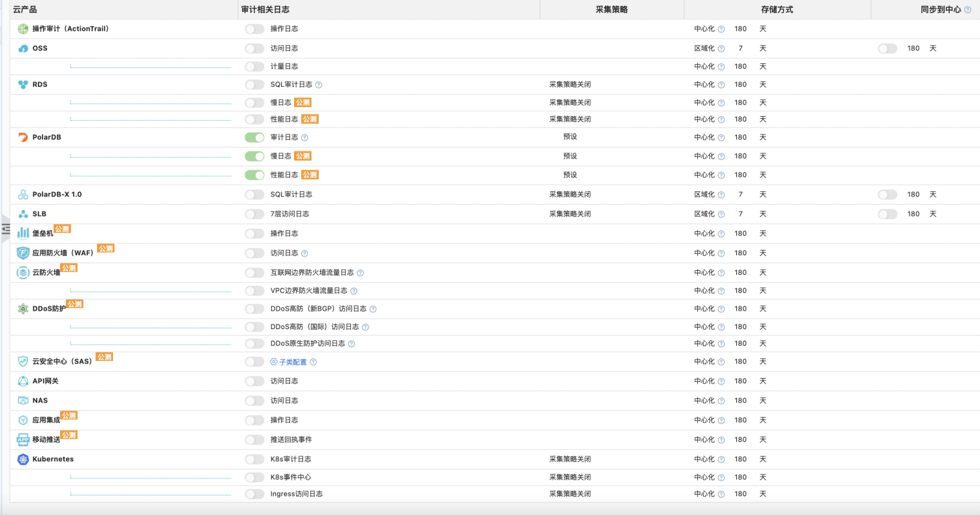Enable NAS 访问日志 toggle

pos(254,401)
